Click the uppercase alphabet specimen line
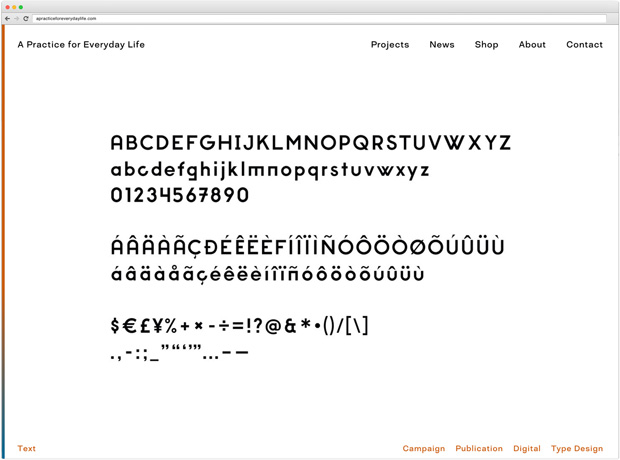The width and height of the screenshot is (620, 460). pyautogui.click(x=311, y=143)
